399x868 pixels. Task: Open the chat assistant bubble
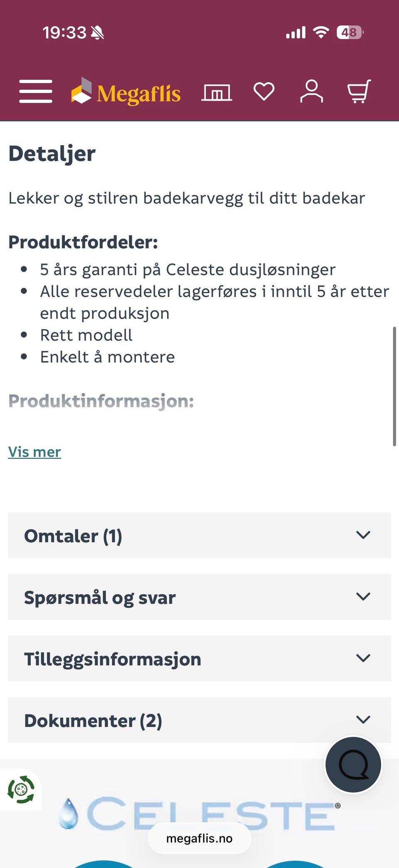tap(353, 765)
